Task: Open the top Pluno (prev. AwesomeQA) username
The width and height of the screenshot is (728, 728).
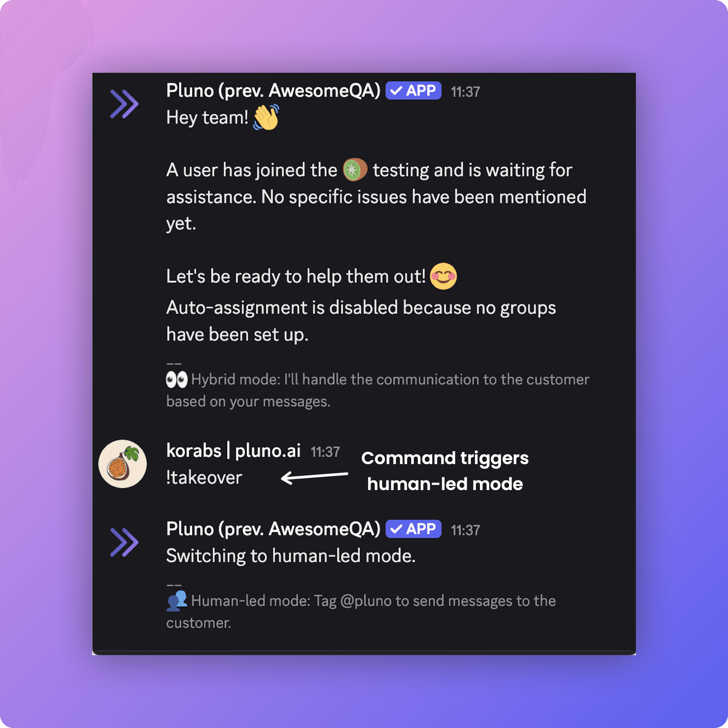Action: pyautogui.click(x=273, y=90)
